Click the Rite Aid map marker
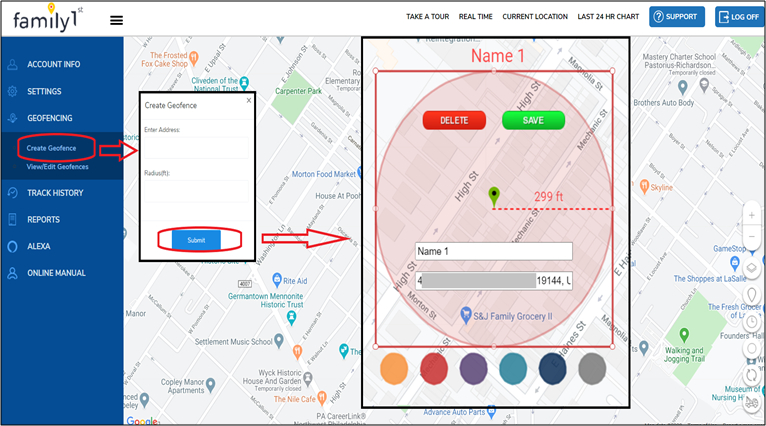The image size is (766, 426). (277, 280)
